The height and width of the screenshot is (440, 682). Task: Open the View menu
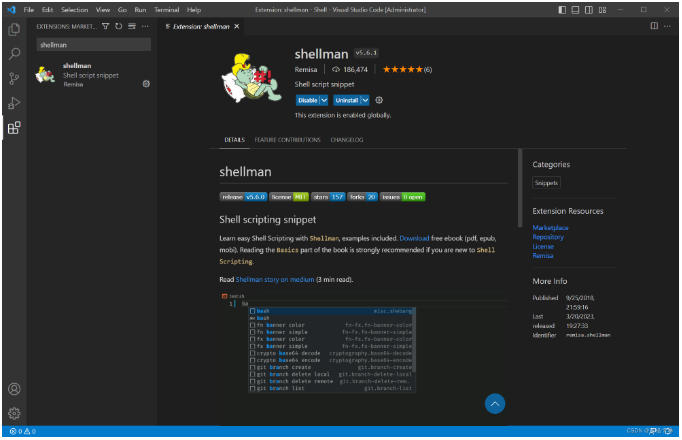tap(103, 10)
